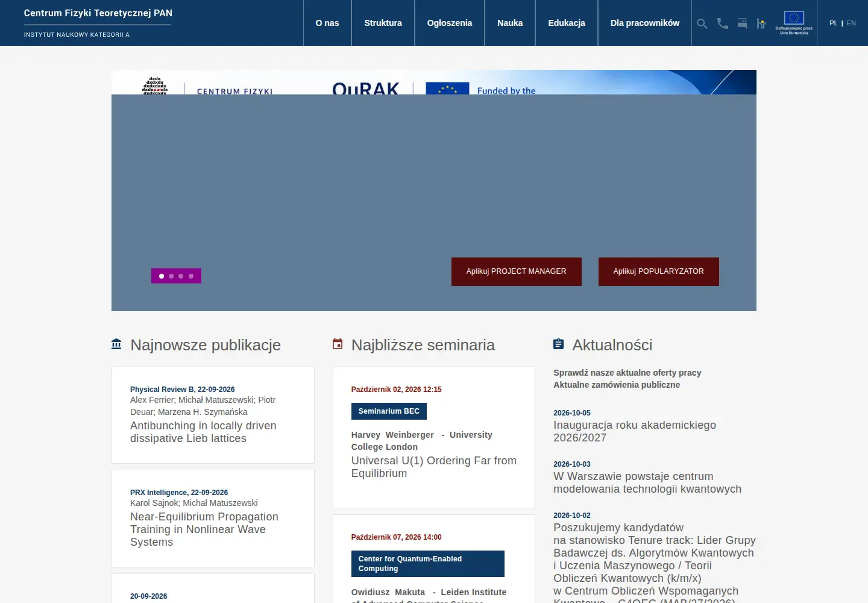Image resolution: width=868 pixels, height=603 pixels.
Task: Click Październik 02, 2026 12:15 date
Action: click(x=397, y=390)
